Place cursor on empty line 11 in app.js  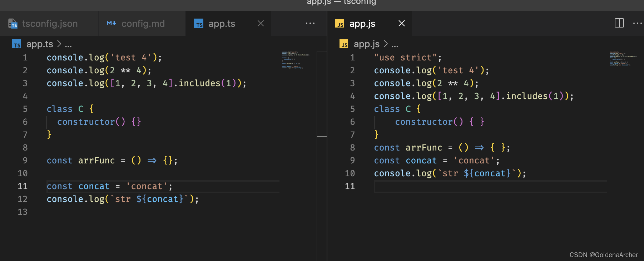(490, 186)
